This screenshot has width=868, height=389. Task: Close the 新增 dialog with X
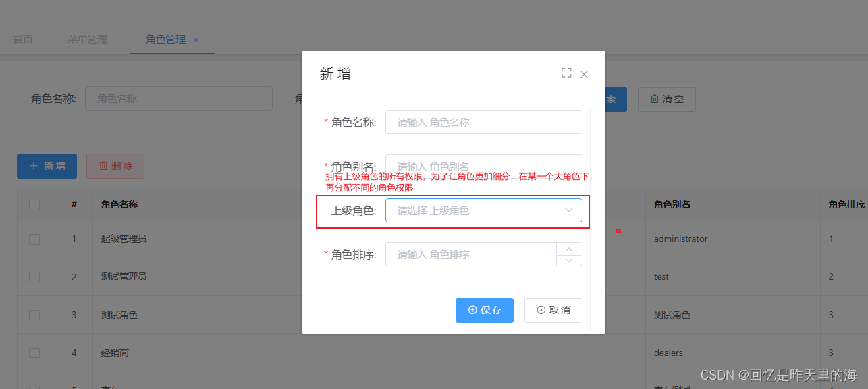585,74
